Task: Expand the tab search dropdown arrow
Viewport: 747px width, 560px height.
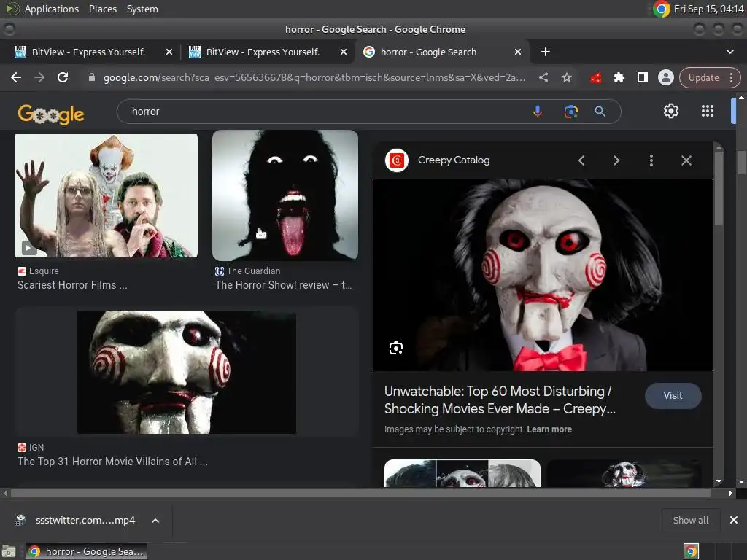Action: click(x=729, y=52)
